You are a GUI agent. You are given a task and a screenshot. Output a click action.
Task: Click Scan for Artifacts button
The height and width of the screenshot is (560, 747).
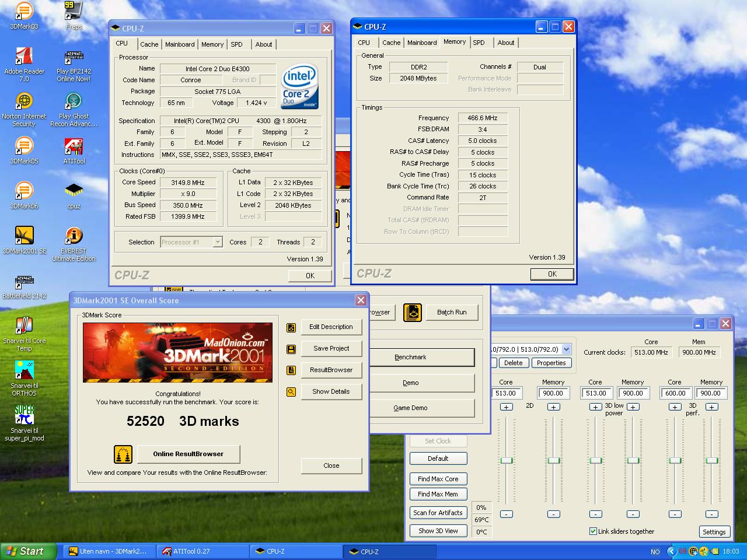click(x=438, y=513)
